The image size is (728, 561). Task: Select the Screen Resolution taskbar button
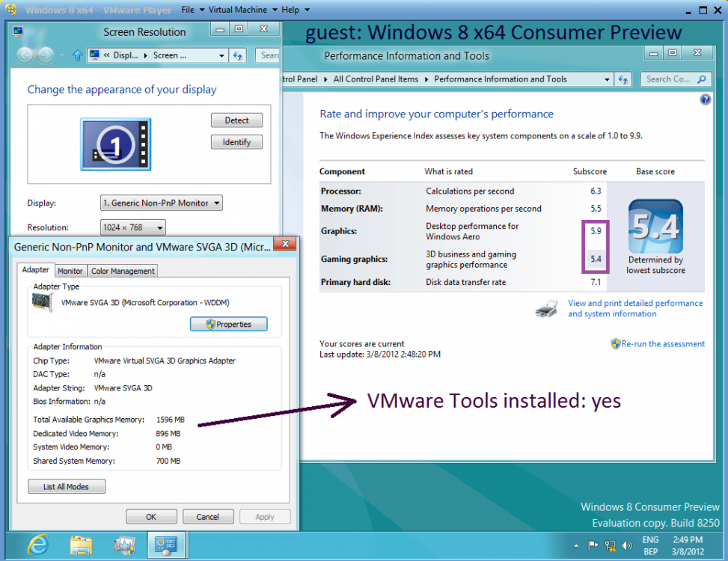tap(166, 545)
